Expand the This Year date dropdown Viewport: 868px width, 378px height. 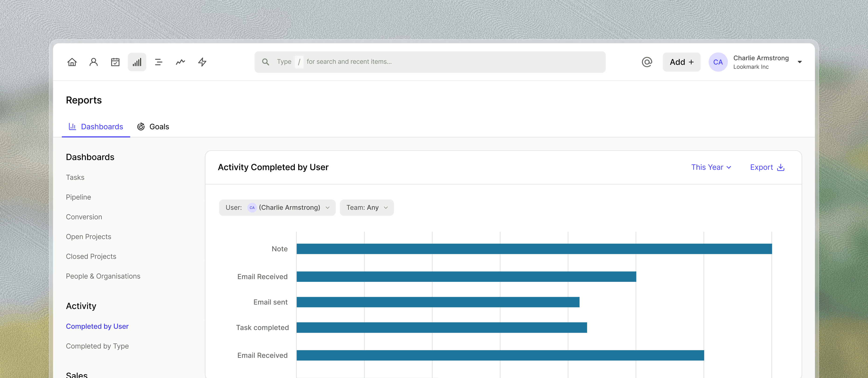(x=711, y=168)
